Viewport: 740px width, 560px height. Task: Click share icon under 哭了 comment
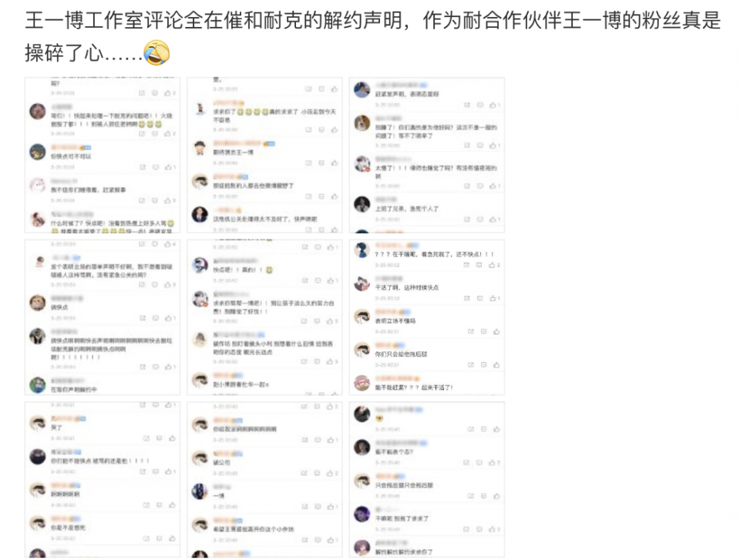pos(146,439)
